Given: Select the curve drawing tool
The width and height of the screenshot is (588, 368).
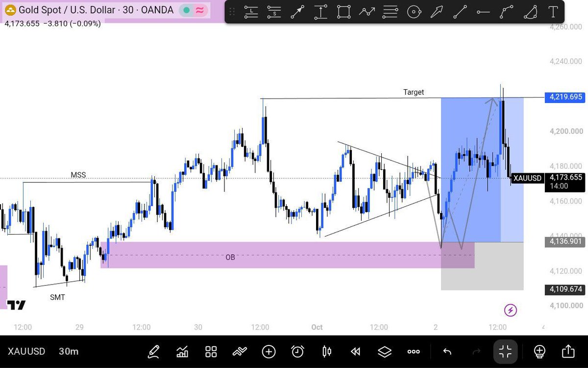Looking at the screenshot, I should pos(507,12).
